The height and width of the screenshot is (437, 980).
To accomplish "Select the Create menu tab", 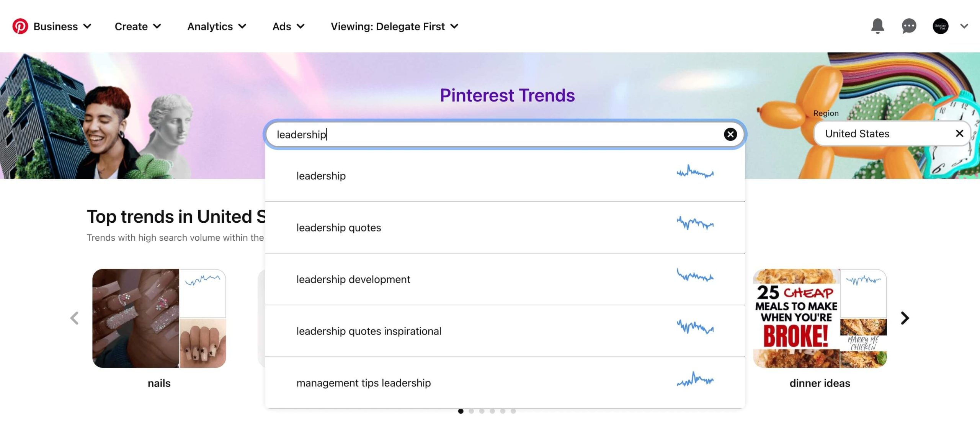I will 137,26.
